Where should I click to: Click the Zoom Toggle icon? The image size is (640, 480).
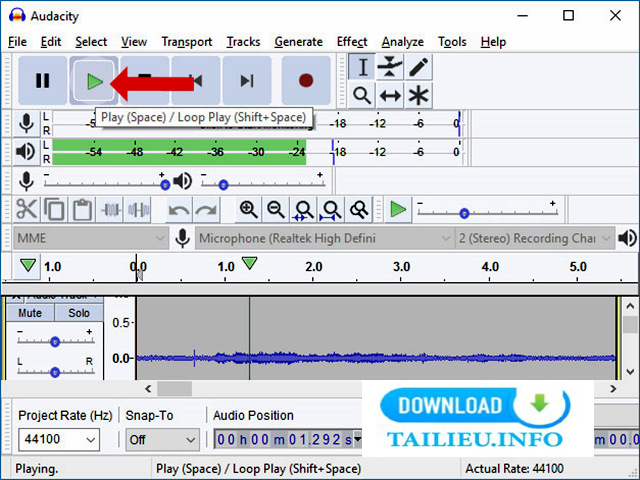tap(359, 210)
